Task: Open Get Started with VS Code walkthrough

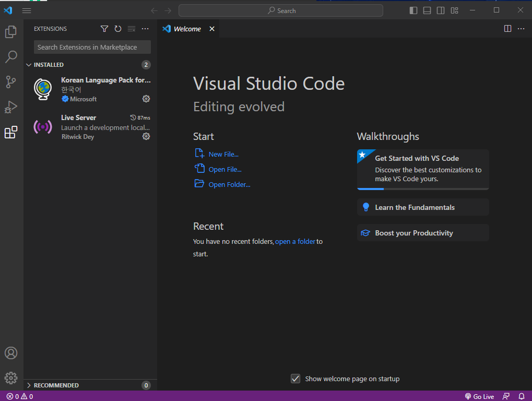Action: pos(423,169)
